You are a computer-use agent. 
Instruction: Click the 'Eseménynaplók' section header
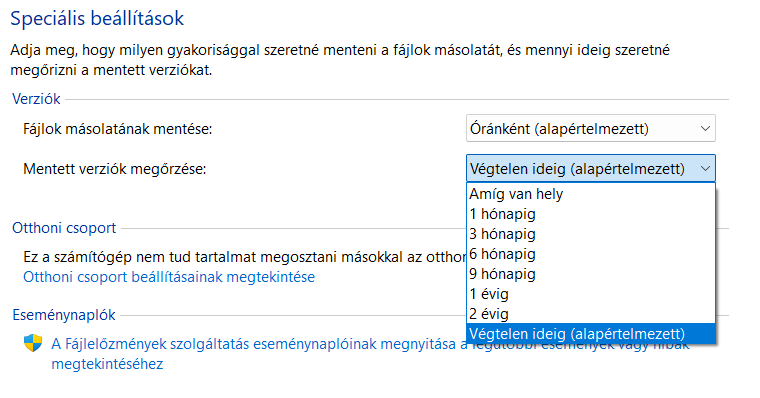(64, 315)
